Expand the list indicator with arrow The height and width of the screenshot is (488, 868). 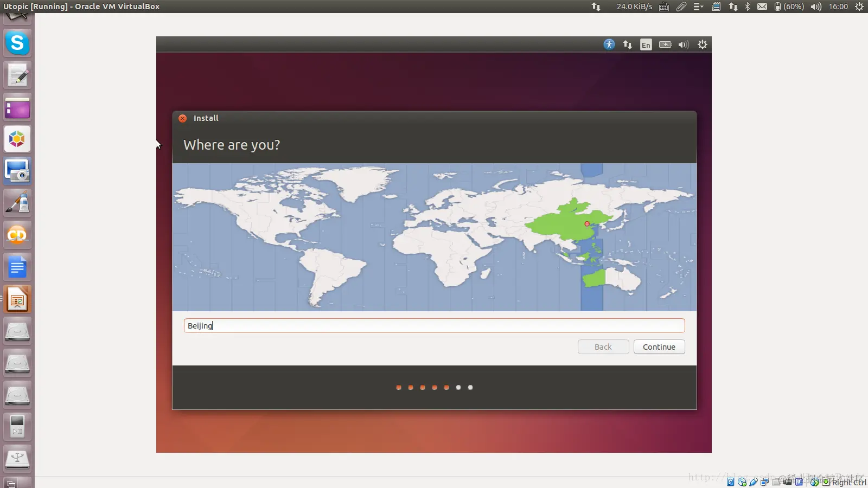698,7
